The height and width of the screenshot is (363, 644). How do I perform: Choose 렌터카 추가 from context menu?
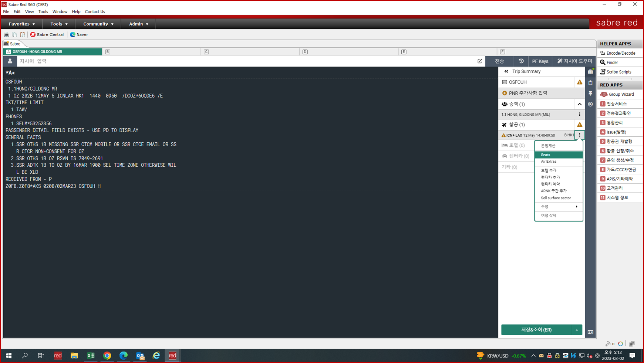559,177
